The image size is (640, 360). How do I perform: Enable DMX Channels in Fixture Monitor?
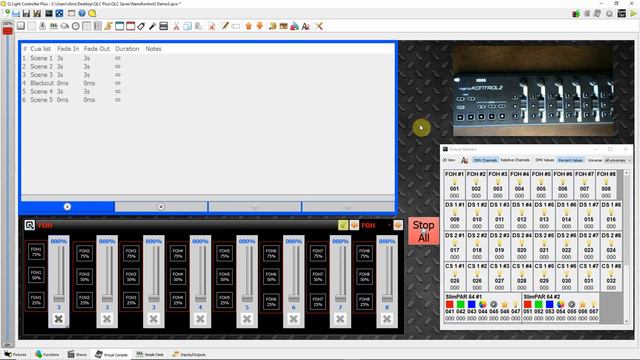[485, 160]
